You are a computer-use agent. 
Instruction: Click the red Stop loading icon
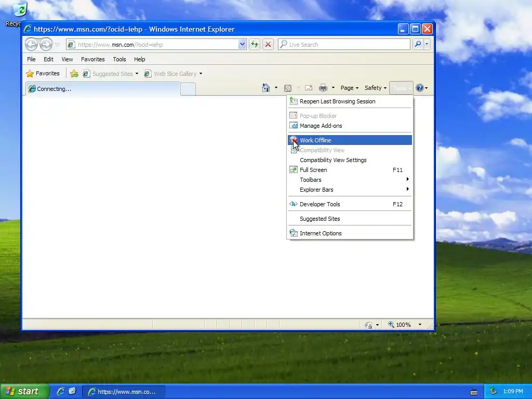[268, 45]
